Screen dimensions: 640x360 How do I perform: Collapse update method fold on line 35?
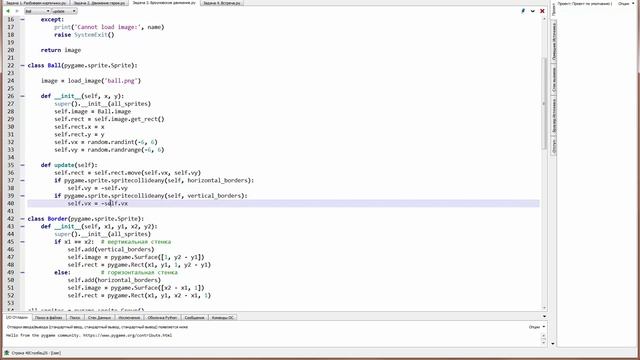tap(22, 165)
